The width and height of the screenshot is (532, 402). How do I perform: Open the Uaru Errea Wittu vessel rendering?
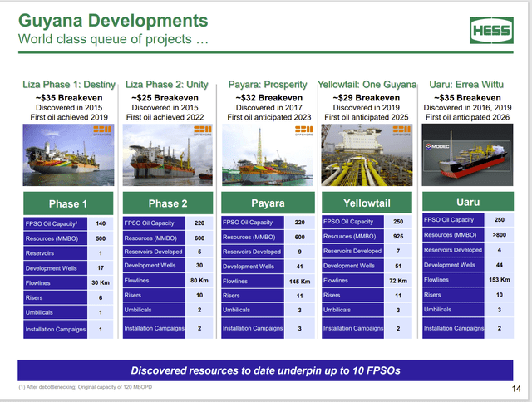tap(467, 154)
